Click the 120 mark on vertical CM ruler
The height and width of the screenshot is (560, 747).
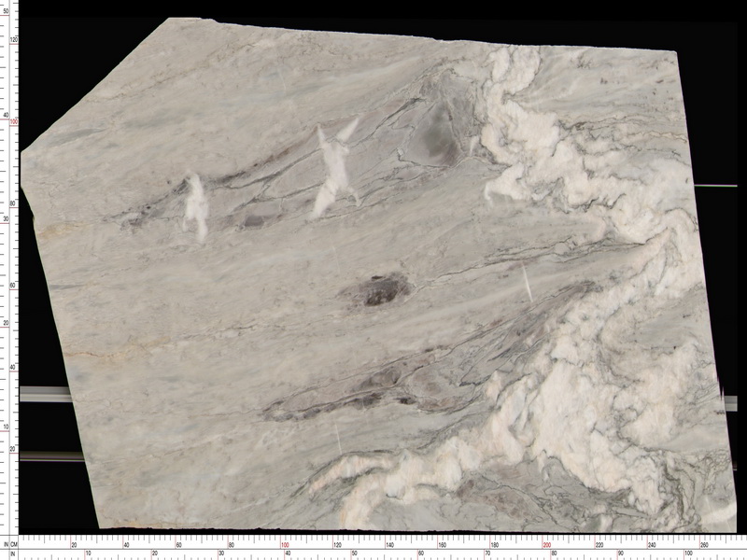coord(14,40)
